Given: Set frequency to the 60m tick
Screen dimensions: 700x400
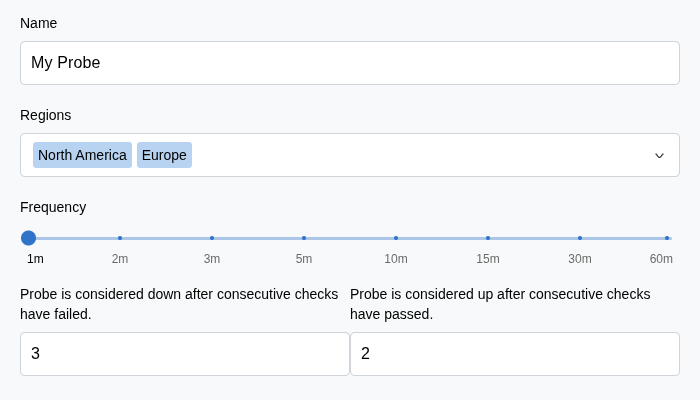Looking at the screenshot, I should (x=667, y=238).
